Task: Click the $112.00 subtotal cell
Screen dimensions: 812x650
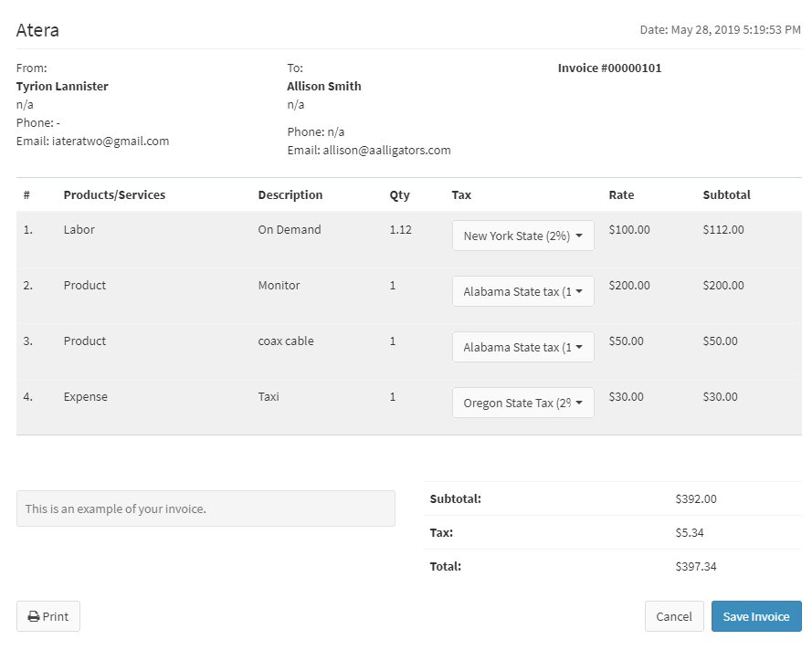Action: pos(723,229)
